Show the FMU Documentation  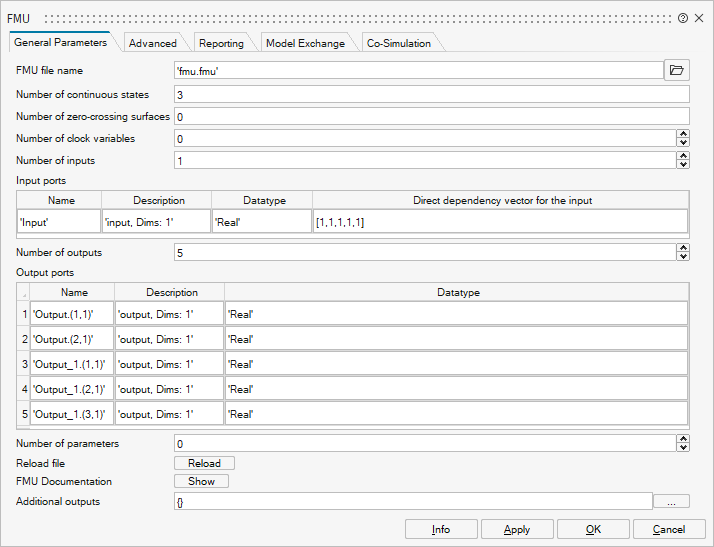[201, 481]
